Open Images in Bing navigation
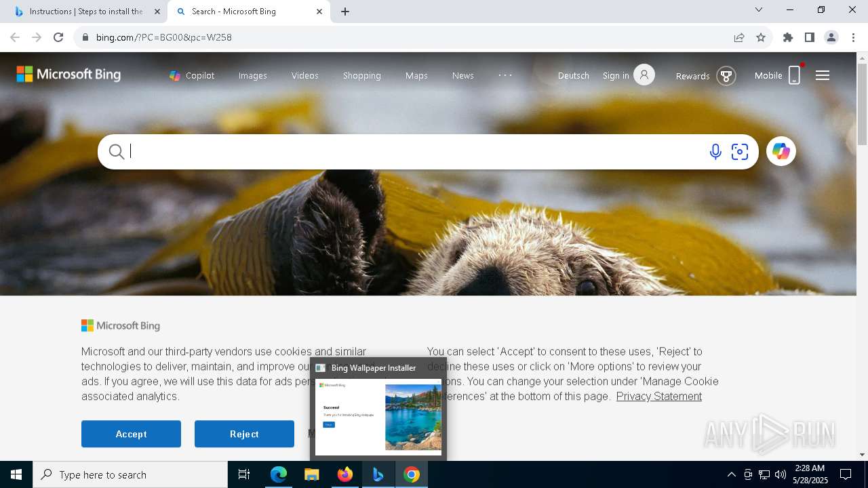 click(x=253, y=75)
